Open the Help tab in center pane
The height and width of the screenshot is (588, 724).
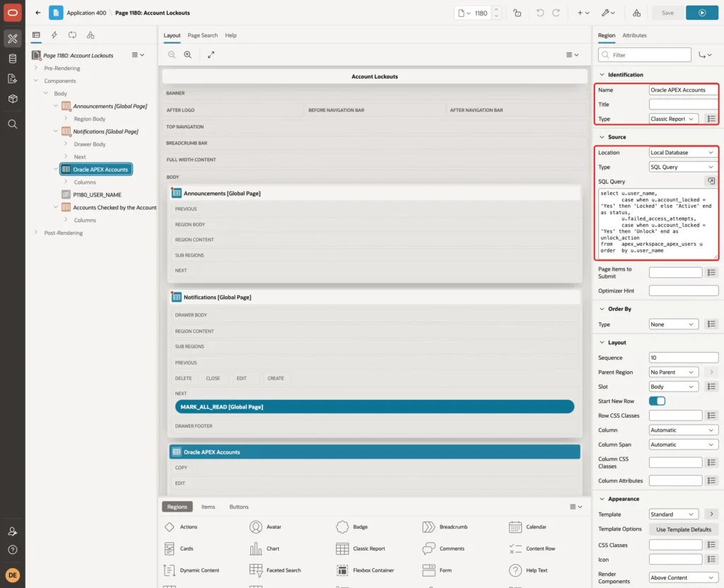(x=230, y=35)
